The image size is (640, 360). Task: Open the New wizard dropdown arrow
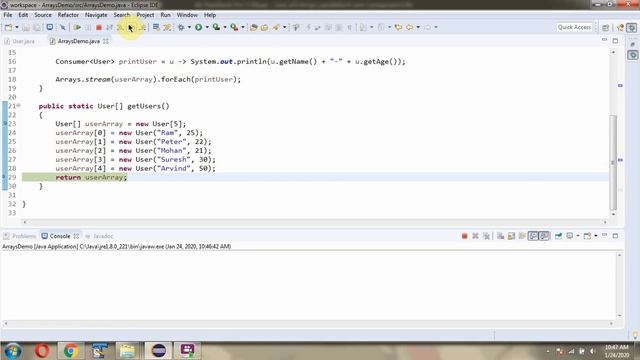17,27
